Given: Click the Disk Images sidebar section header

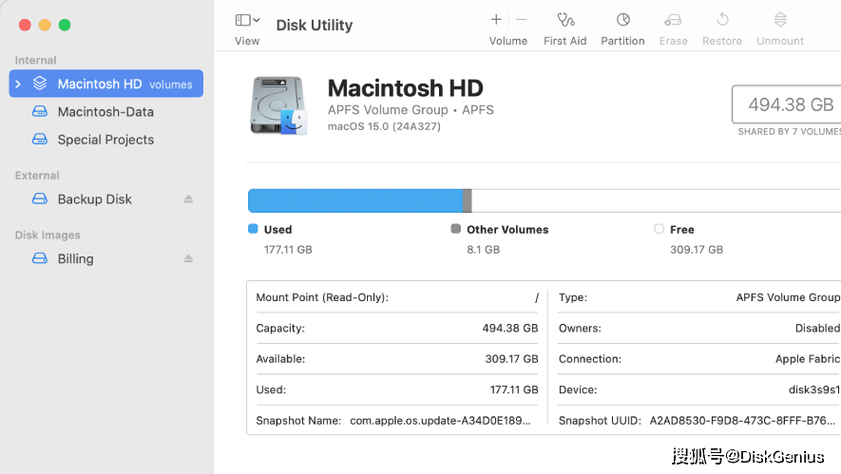Looking at the screenshot, I should point(48,235).
